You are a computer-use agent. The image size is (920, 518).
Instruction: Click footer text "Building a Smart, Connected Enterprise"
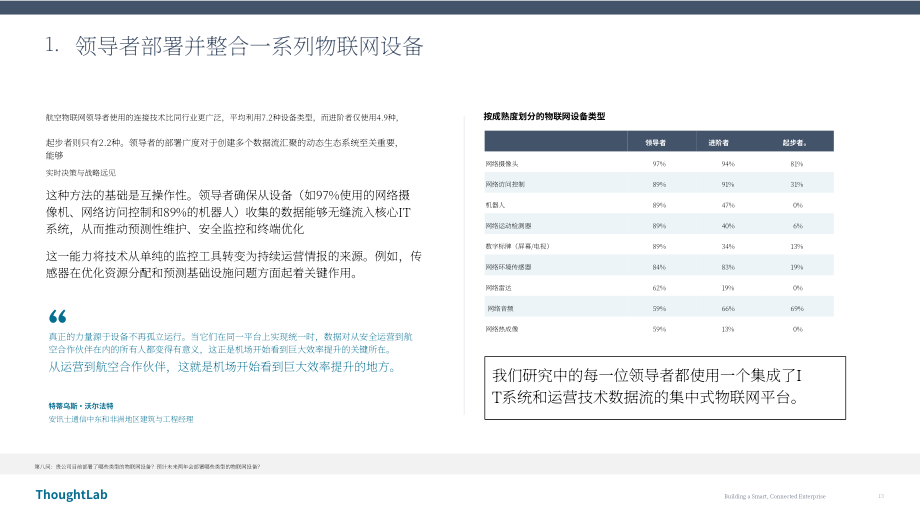774,496
